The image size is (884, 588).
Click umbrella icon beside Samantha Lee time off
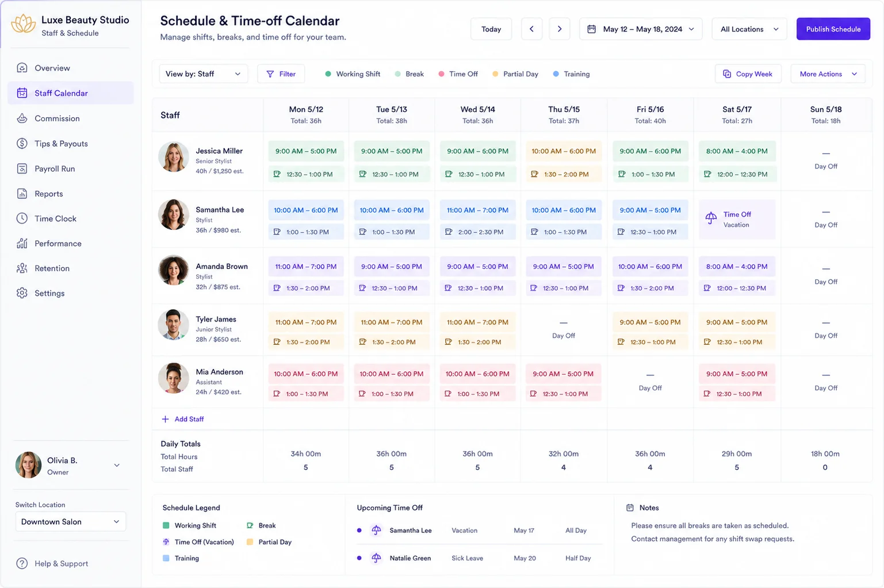(376, 531)
